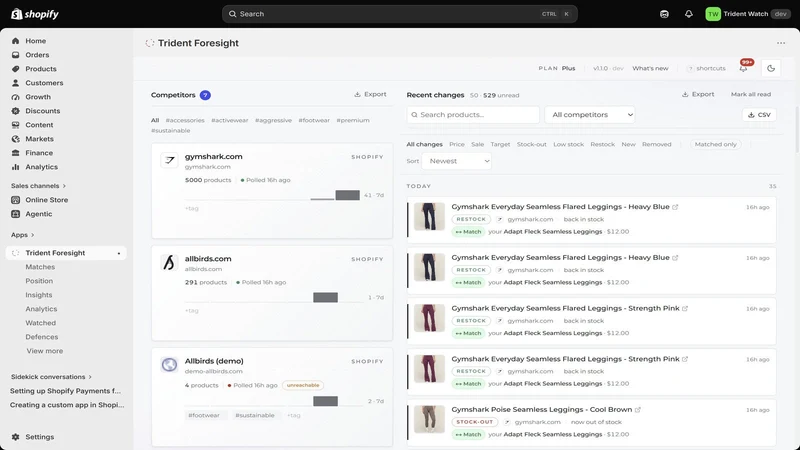Open Position under Trident Foresight
This screenshot has width=800, height=450.
click(x=39, y=281)
